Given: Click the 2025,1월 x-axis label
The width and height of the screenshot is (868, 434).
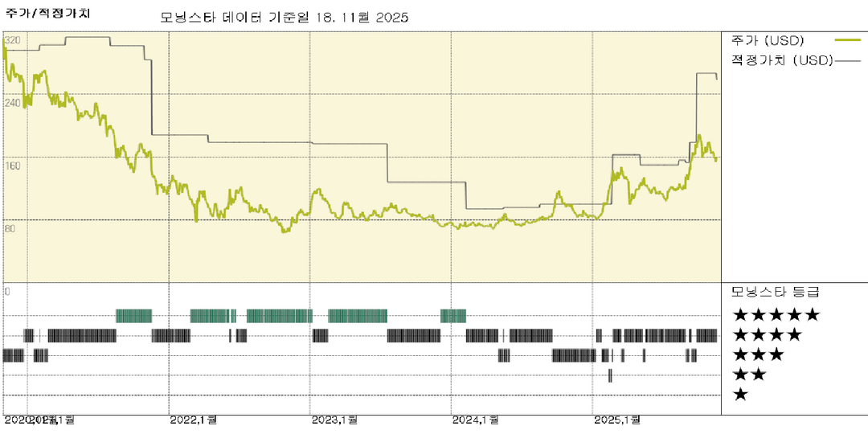Looking at the screenshot, I should tap(617, 420).
